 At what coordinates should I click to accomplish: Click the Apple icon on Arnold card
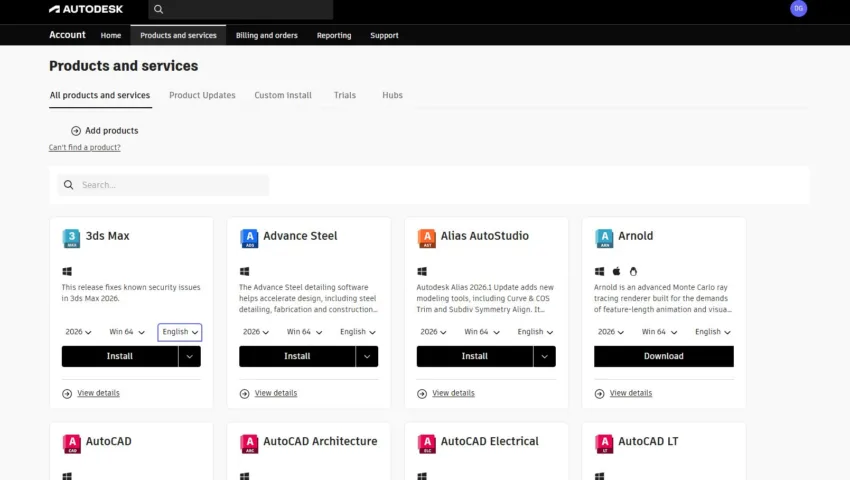click(616, 271)
